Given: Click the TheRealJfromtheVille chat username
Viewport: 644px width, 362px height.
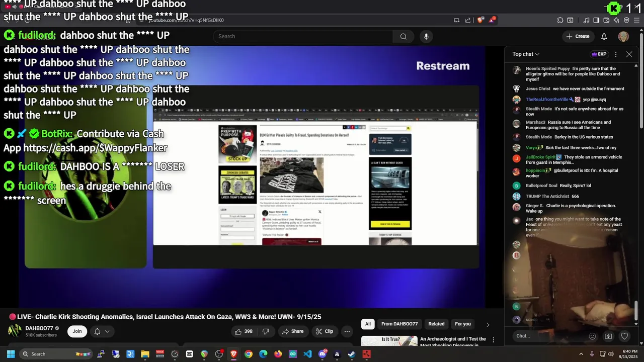Looking at the screenshot, I should click(x=547, y=100).
